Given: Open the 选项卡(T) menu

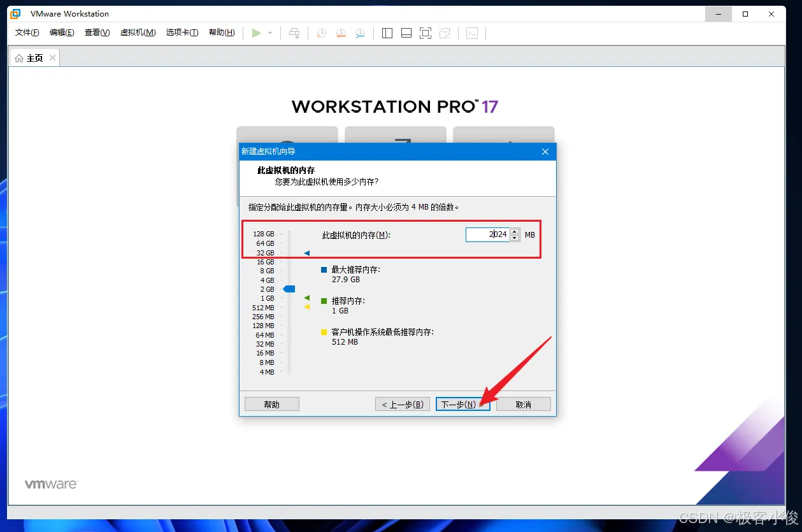Looking at the screenshot, I should point(182,32).
